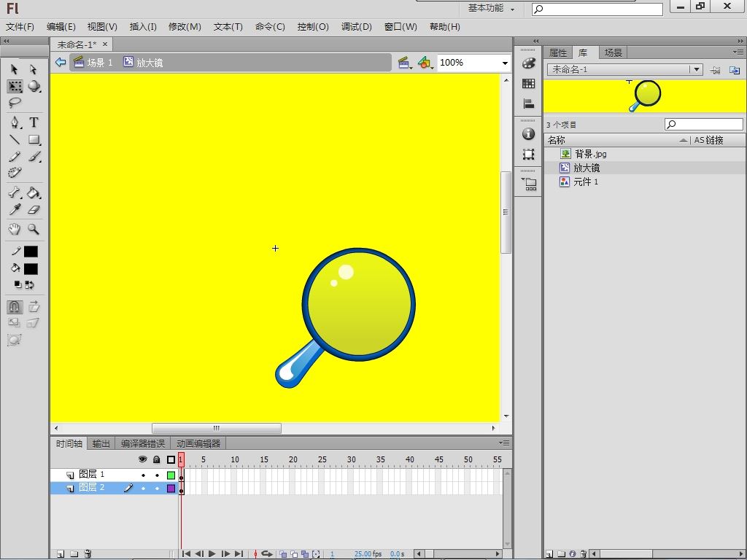Select the Subselection tool
Viewport: 747px width, 560px height.
[34, 69]
